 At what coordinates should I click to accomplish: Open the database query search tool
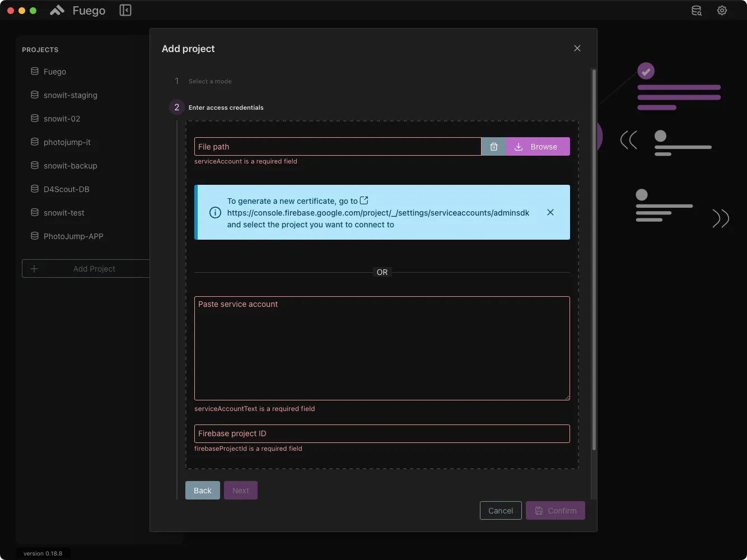696,10
